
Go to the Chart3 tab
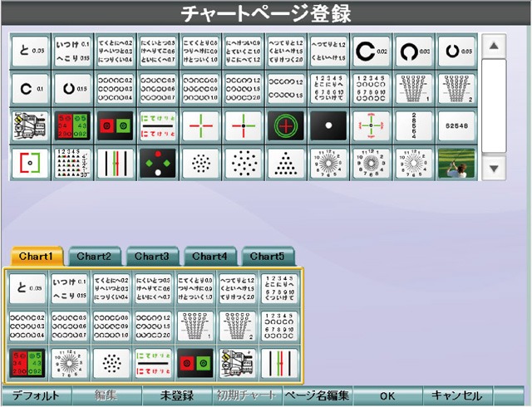151,256
